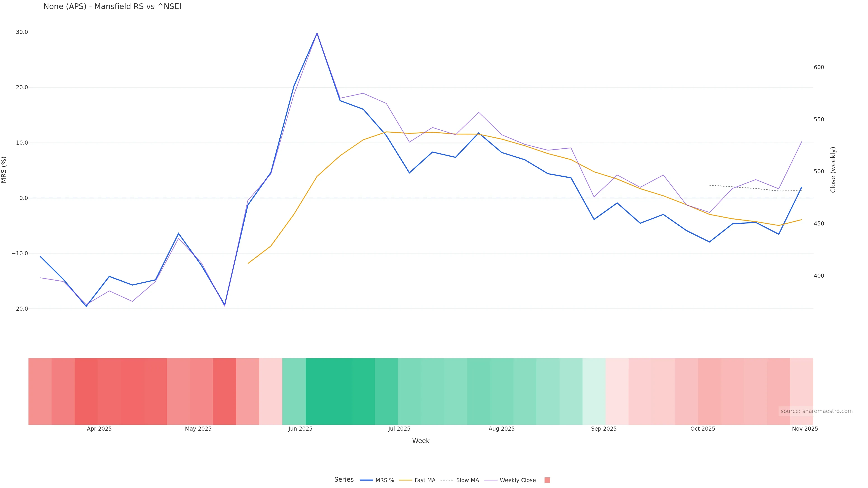Open the sharemaestro.com source link
868x488 pixels.
coord(816,411)
